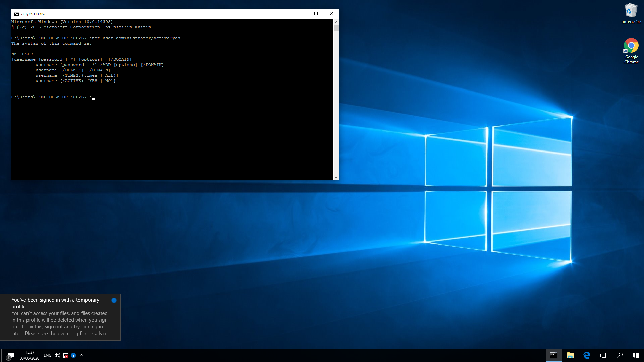Click the Command Prompt title bar text
This screenshot has height=362, width=644.
[33, 14]
